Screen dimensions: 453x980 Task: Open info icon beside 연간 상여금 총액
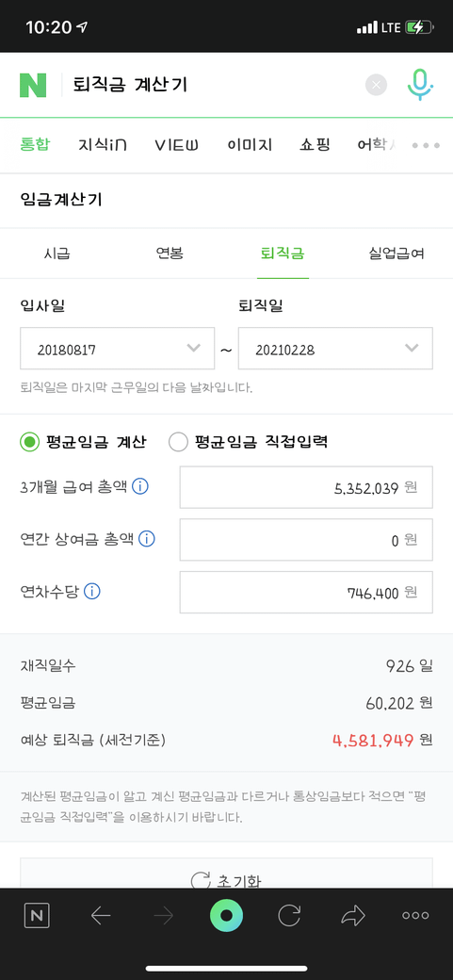pyautogui.click(x=147, y=539)
